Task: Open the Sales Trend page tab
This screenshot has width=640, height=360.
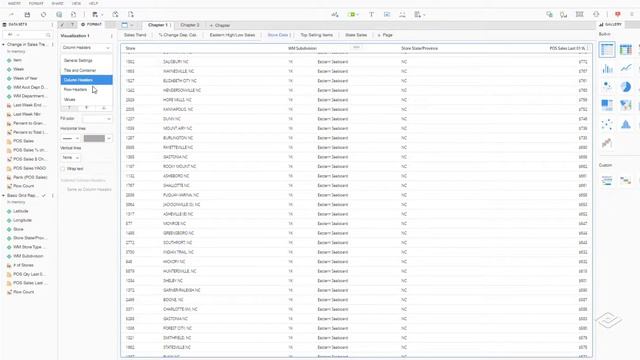Action: click(x=135, y=35)
